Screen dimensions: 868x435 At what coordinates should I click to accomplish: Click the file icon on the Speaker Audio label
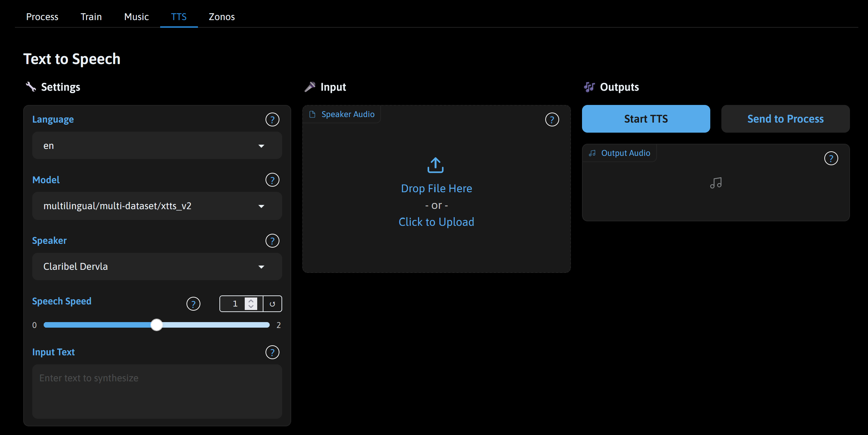click(x=312, y=114)
